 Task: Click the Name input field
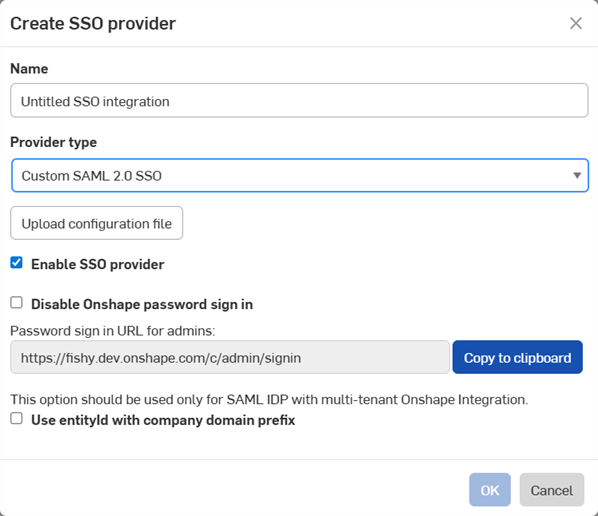(299, 101)
